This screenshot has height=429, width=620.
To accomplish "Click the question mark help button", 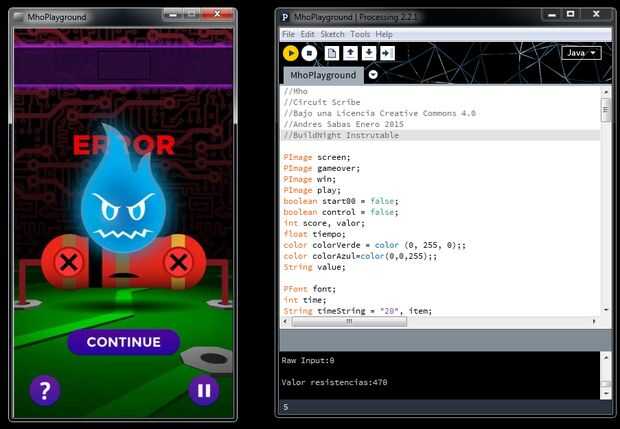I will pyautogui.click(x=45, y=390).
